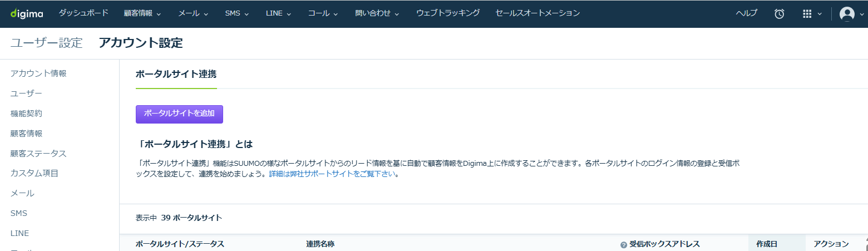Click the 受信ボックスアドレス column header
868x251 pixels.
click(x=664, y=244)
